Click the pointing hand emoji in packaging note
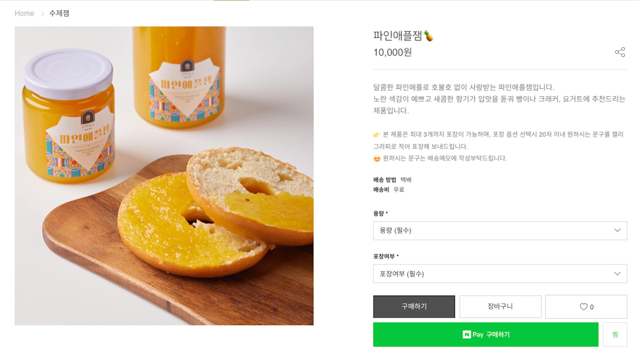 pyautogui.click(x=377, y=135)
